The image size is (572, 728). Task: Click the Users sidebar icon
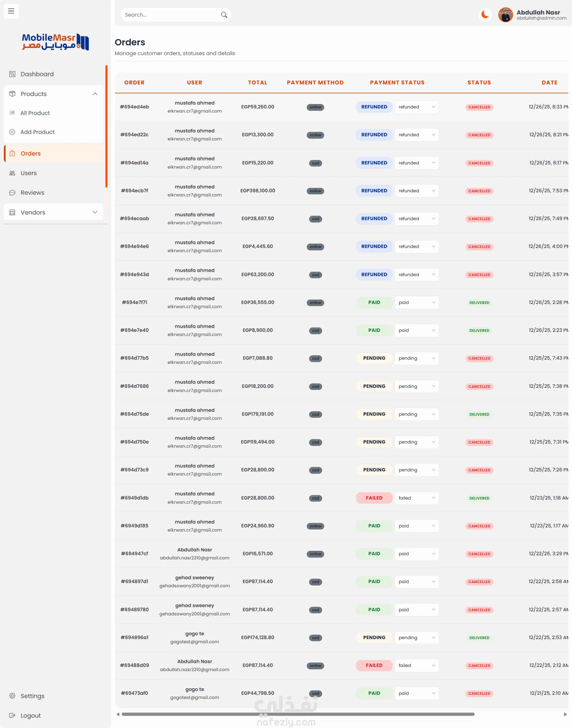(13, 173)
